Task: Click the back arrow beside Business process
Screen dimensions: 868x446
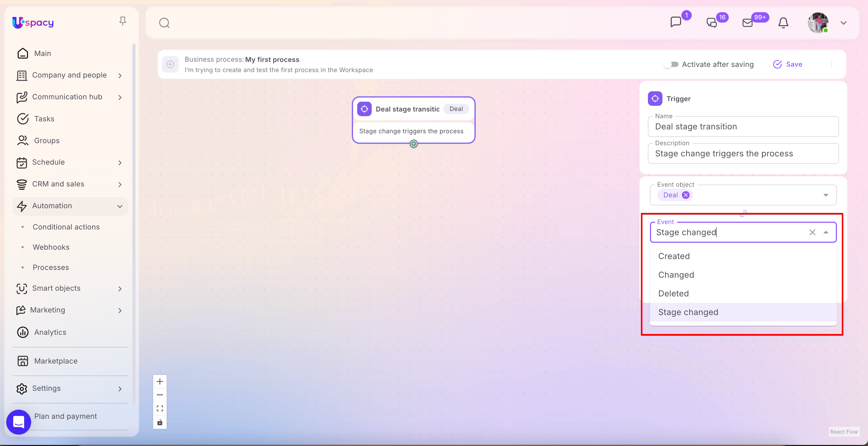Action: (171, 64)
